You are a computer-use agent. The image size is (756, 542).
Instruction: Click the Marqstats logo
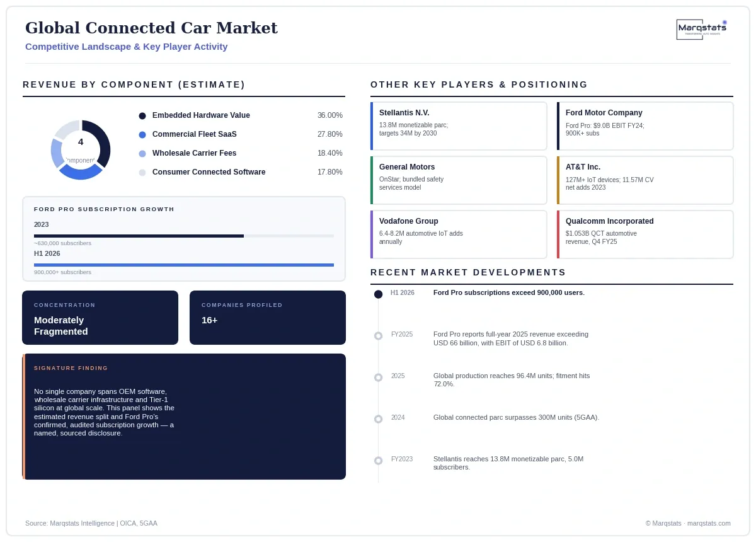coord(702,29)
